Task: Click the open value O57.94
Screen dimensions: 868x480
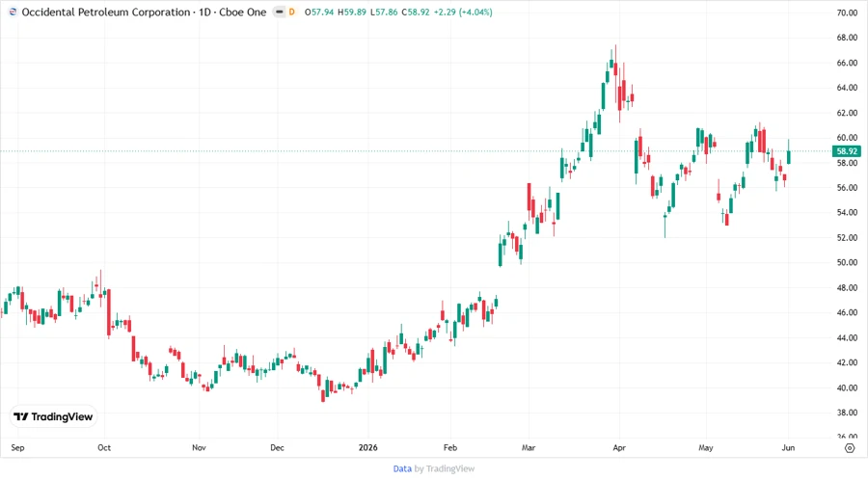Action: pos(319,12)
